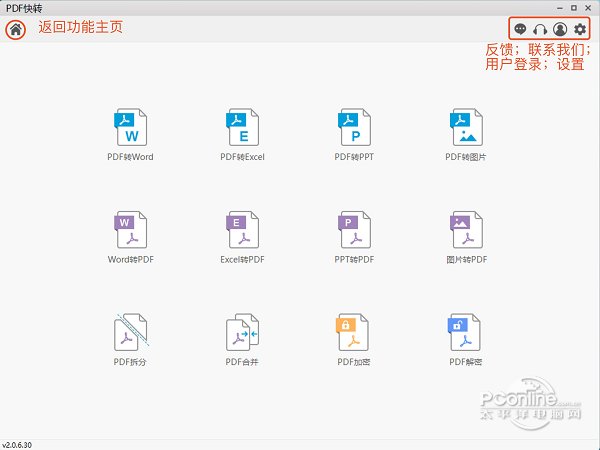Maximize the PDF快转 window
This screenshot has height=450, width=600.
pyautogui.click(x=572, y=8)
